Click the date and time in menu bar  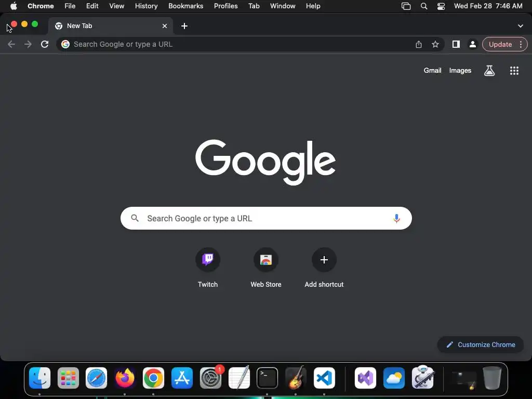[488, 6]
